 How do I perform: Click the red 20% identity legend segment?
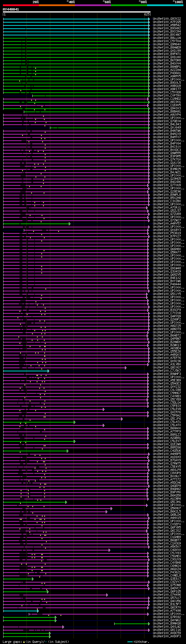[21, 5]
